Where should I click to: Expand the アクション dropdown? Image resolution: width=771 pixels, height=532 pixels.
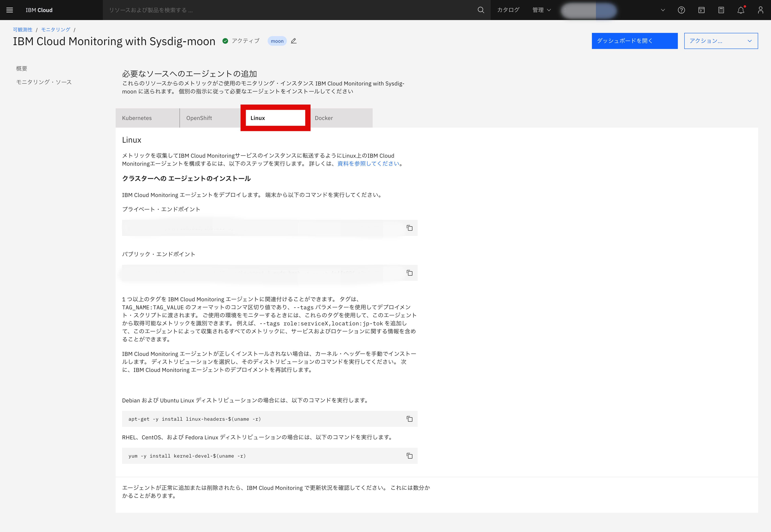coord(721,41)
